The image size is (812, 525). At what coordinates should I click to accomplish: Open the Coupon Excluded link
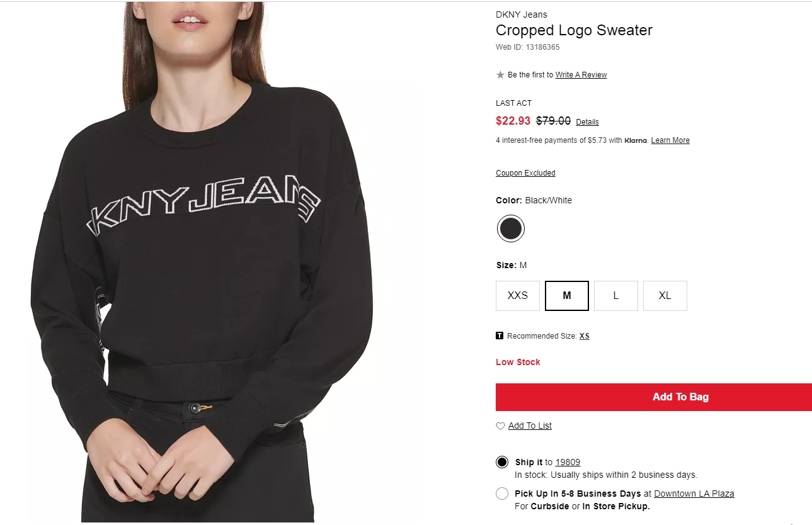[x=525, y=173]
